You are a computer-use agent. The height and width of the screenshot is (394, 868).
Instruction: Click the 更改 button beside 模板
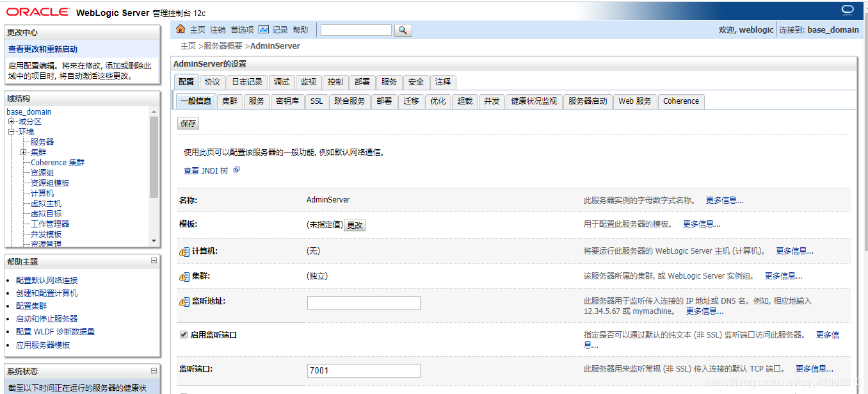click(x=355, y=226)
